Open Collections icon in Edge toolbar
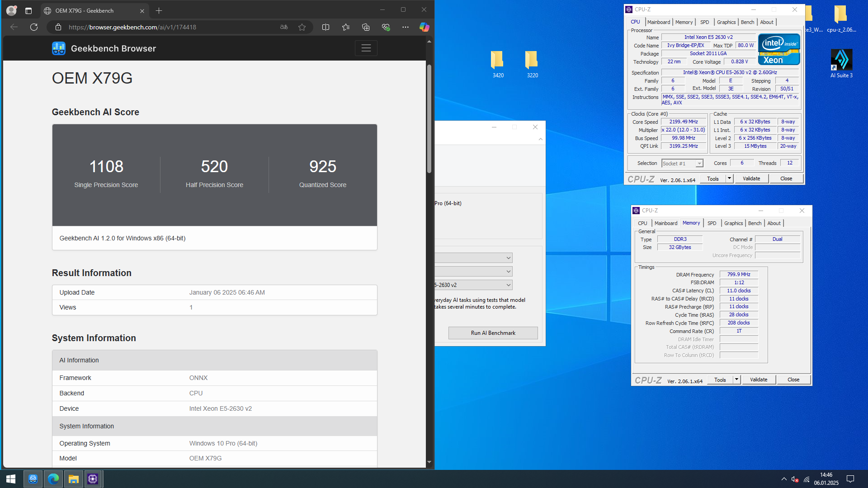This screenshot has width=868, height=488. point(366,27)
